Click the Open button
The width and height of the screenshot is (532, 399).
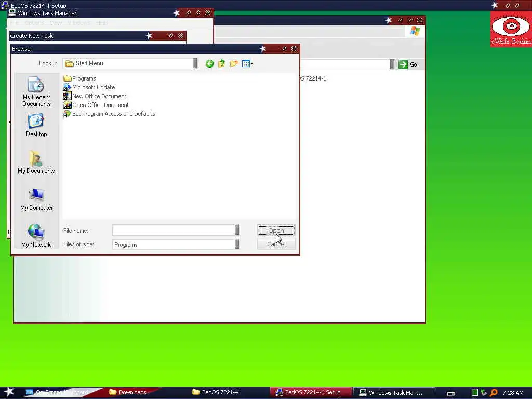(x=276, y=230)
